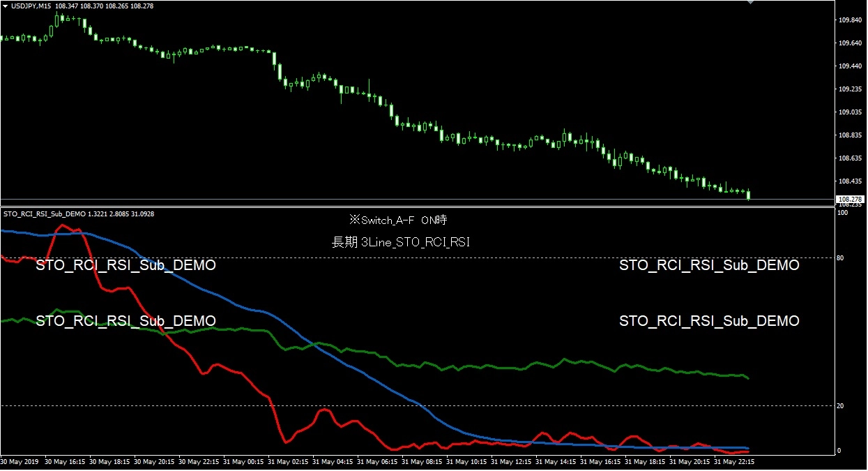Click the 31 May 14:15 time label
Viewport: 868px width, 471px height.
click(556, 462)
